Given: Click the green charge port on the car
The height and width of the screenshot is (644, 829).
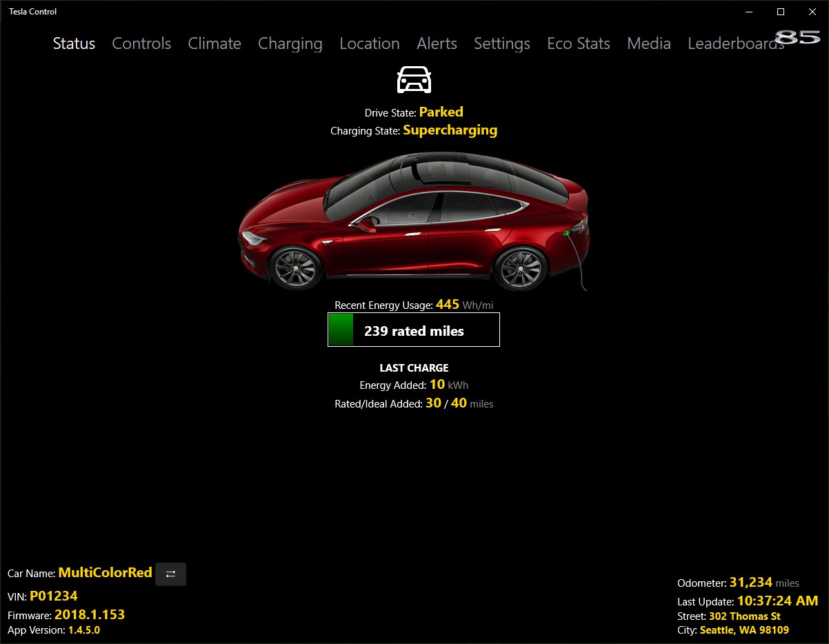Looking at the screenshot, I should click(567, 233).
